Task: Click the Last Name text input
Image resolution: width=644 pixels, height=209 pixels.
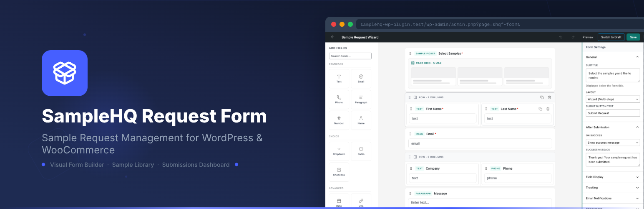Action: [518, 118]
